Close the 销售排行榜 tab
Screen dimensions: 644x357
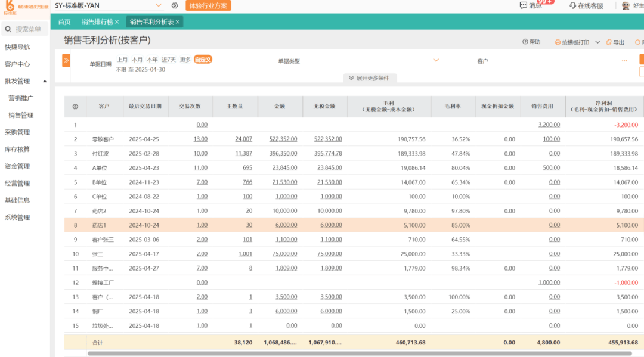coord(117,22)
